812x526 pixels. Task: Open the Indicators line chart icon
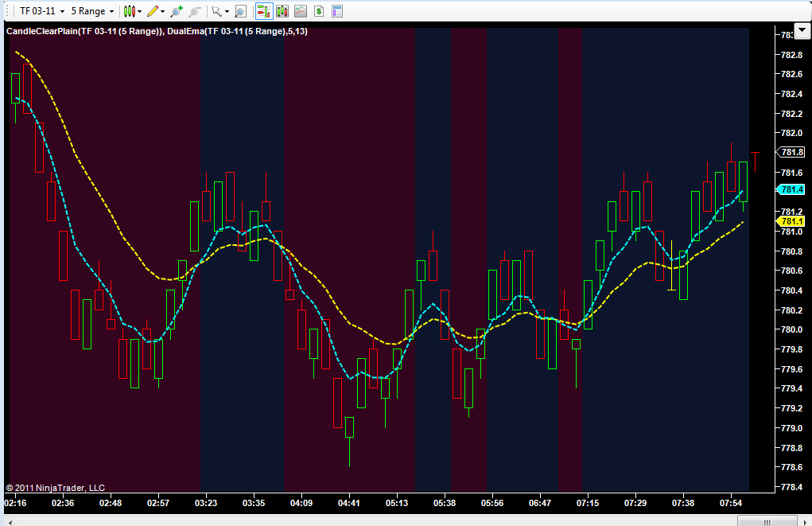click(301, 11)
